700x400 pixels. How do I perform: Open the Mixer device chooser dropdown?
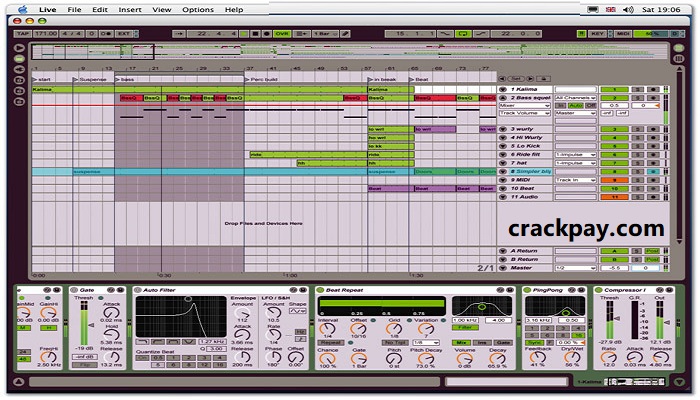point(524,106)
